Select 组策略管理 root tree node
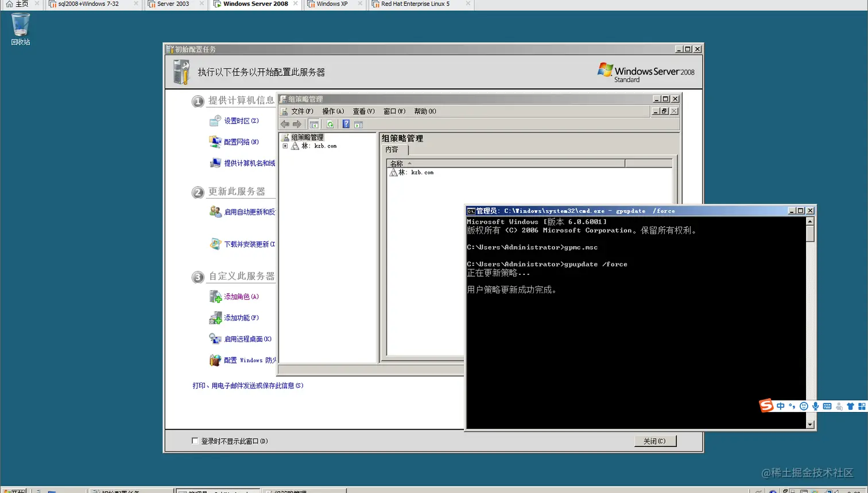The width and height of the screenshot is (868, 493). (x=307, y=137)
